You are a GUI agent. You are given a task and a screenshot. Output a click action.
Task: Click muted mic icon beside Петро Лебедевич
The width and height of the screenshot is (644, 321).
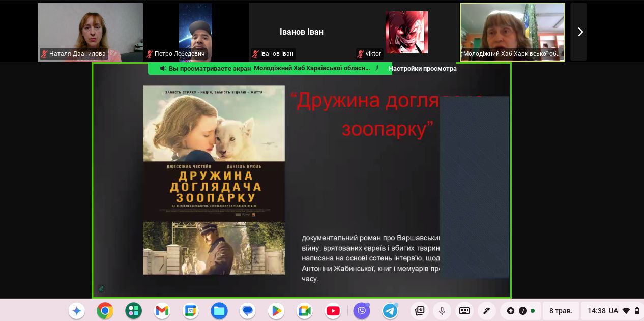pos(150,54)
